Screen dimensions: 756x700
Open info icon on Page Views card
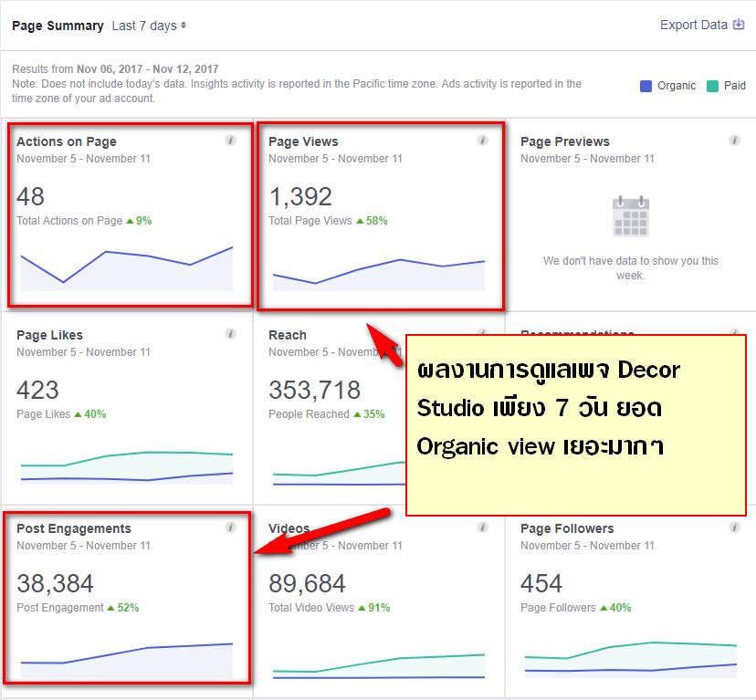(x=482, y=141)
